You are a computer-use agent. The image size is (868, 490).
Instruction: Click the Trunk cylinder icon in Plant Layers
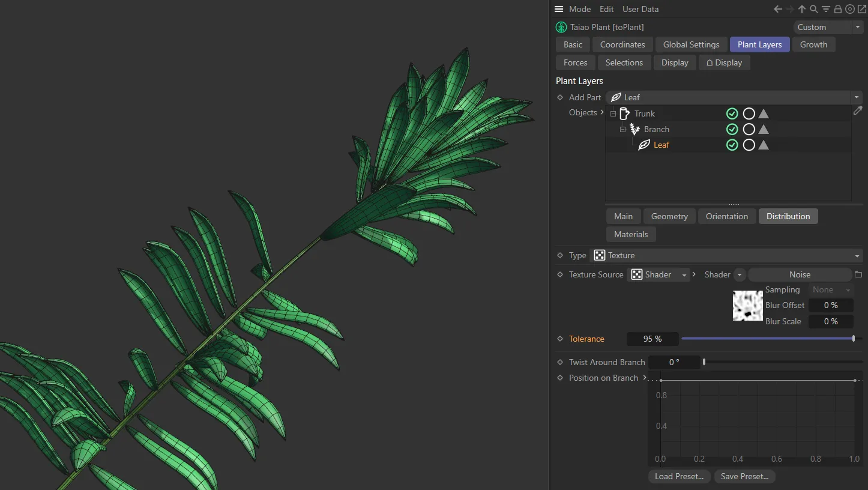[x=623, y=113]
